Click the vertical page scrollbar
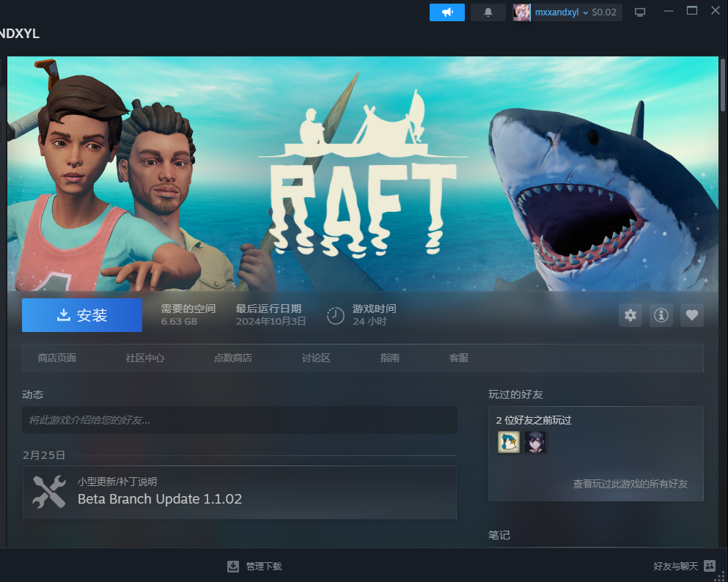The image size is (728, 582). [x=723, y=85]
